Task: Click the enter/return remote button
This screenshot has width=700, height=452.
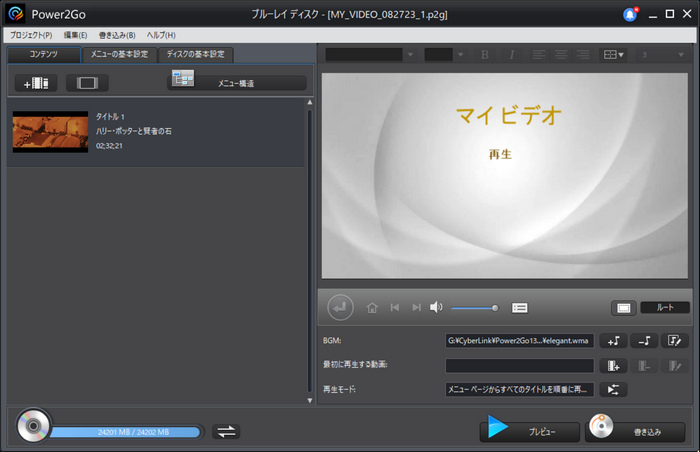Action: point(340,307)
